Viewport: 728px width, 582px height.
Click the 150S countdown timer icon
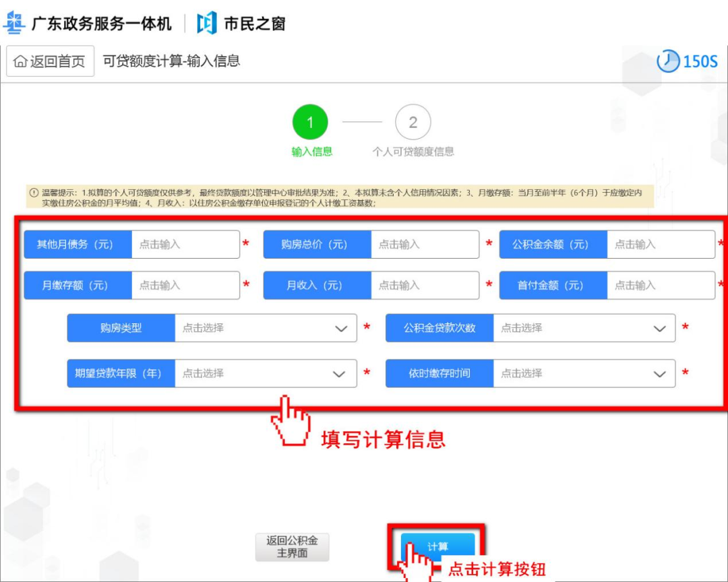pos(668,61)
